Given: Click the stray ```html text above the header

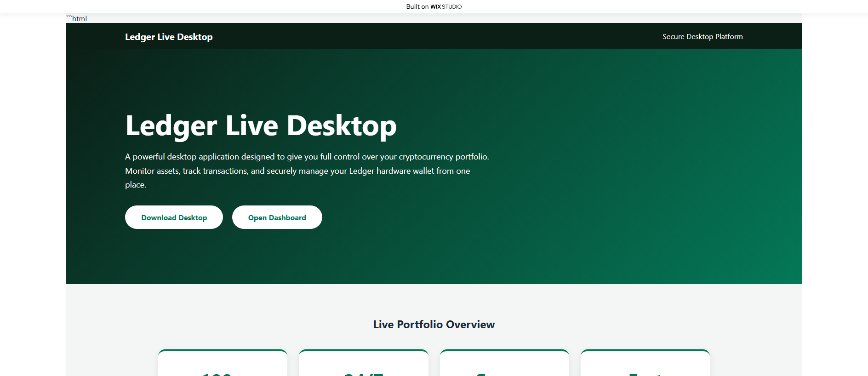Looking at the screenshot, I should coord(77,18).
